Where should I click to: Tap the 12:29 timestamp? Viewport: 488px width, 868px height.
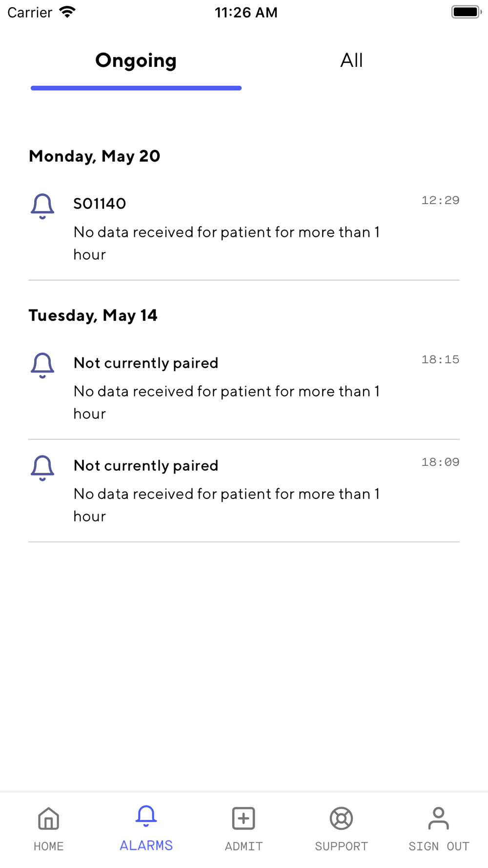pos(440,200)
